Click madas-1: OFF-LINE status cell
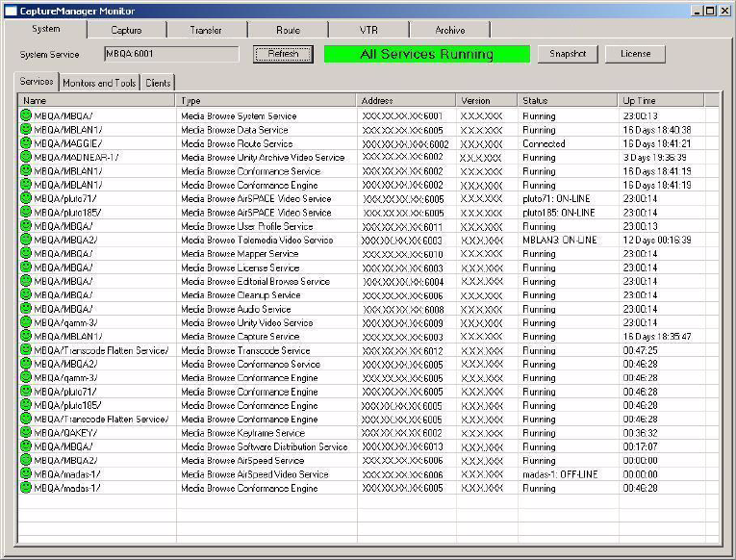This screenshot has width=736, height=560. [560, 474]
